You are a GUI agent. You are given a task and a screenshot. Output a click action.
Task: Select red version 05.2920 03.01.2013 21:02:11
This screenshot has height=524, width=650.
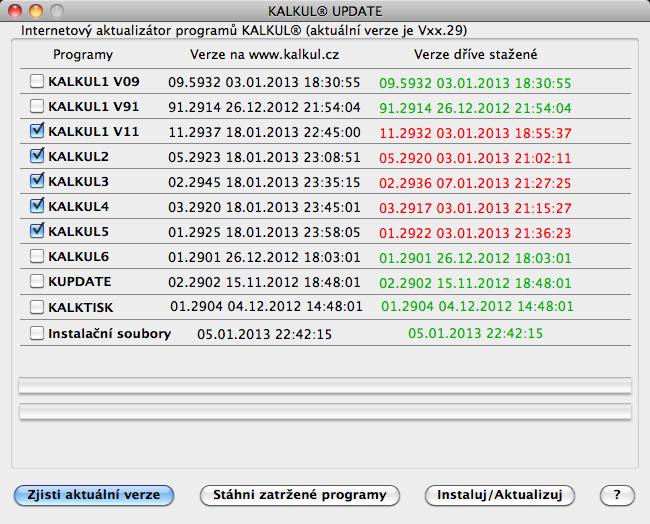pyautogui.click(x=475, y=158)
